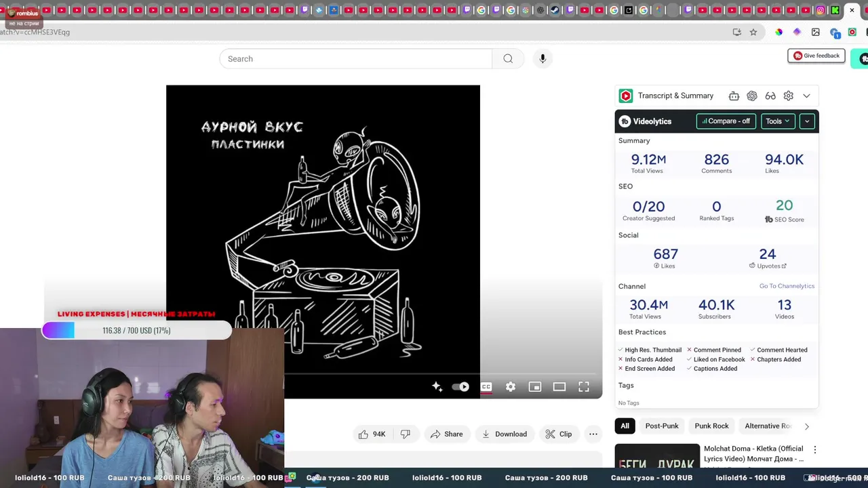Open the Transcript & Summary chatbot icon

[x=734, y=96]
